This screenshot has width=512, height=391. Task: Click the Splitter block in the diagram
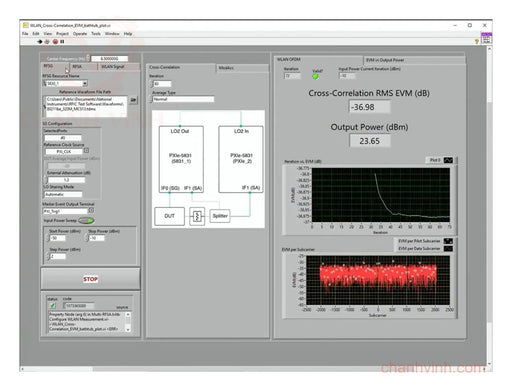[220, 216]
